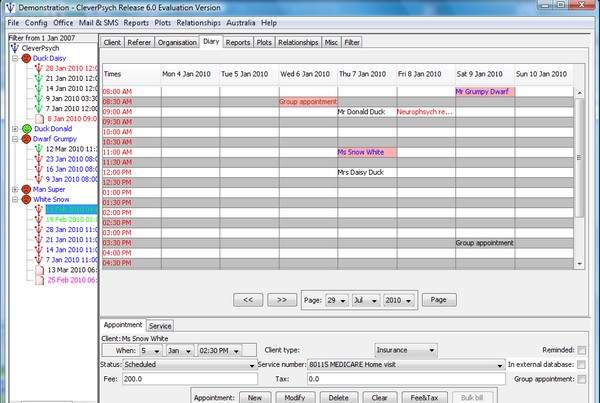Click the Duck Donald green face icon

coord(27,129)
